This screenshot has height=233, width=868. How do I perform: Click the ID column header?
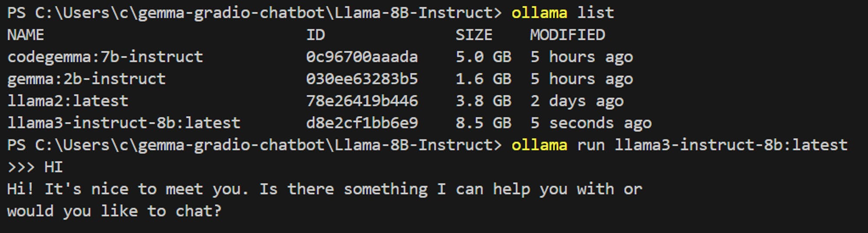(316, 35)
